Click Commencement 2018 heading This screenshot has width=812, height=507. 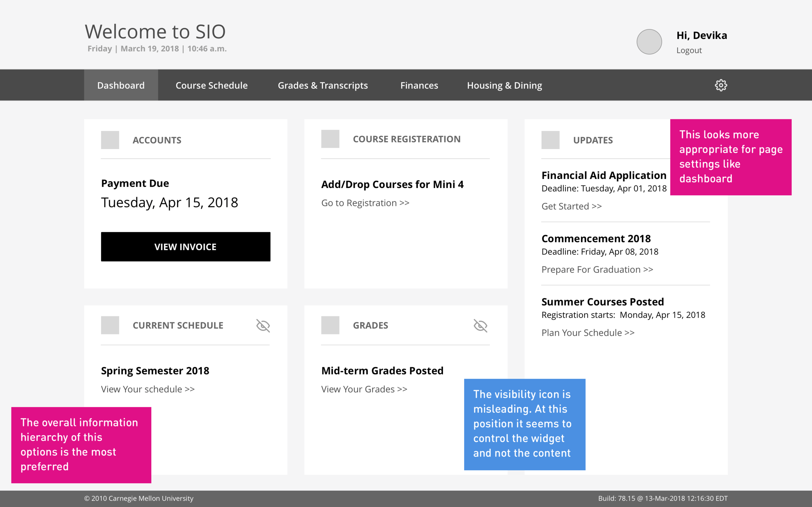click(596, 238)
